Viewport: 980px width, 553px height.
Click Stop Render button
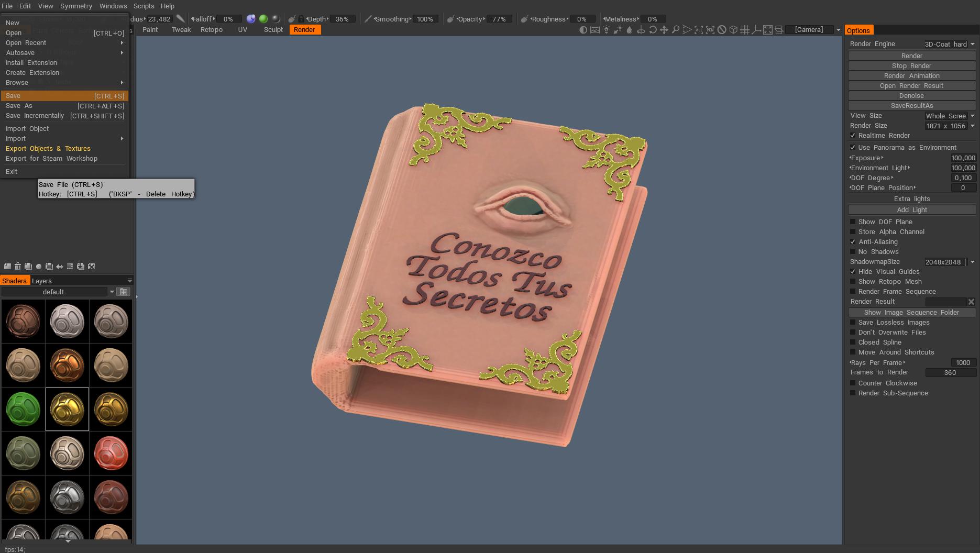[911, 66]
